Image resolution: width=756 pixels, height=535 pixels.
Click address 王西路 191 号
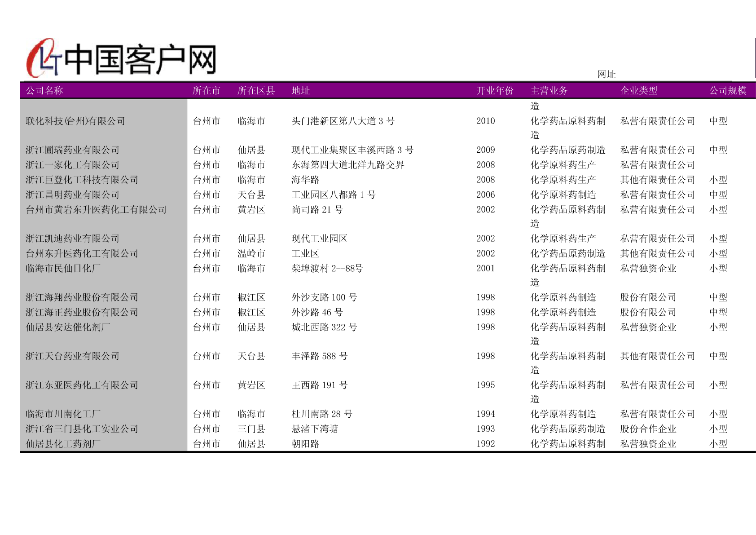[320, 385]
